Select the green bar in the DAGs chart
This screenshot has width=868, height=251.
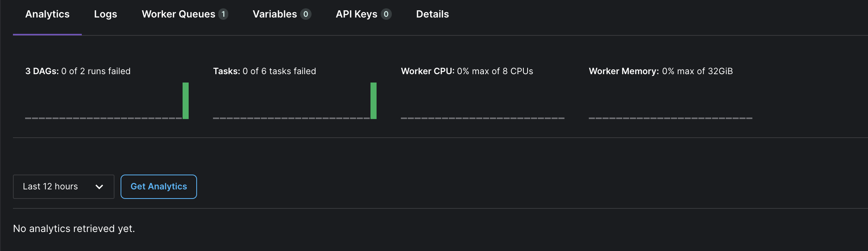coord(186,100)
